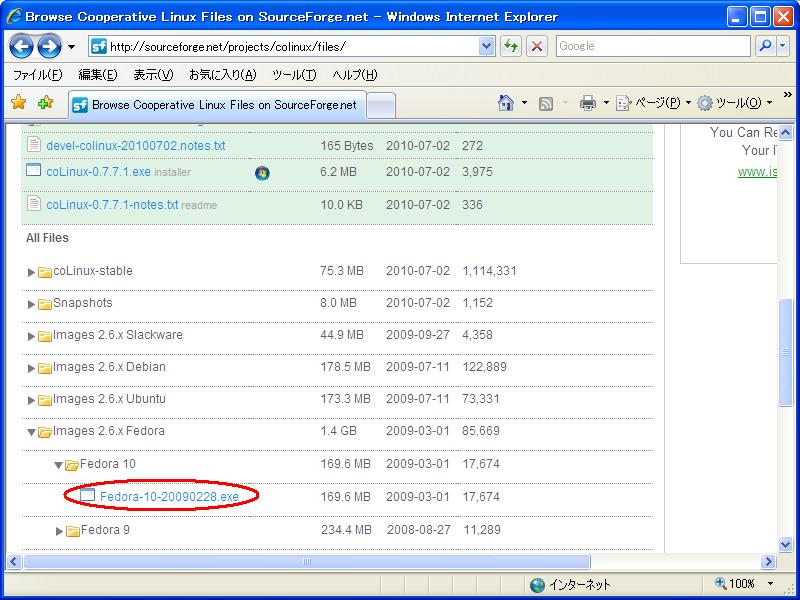Click the All Files heading
This screenshot has width=800, height=600.
click(x=47, y=238)
